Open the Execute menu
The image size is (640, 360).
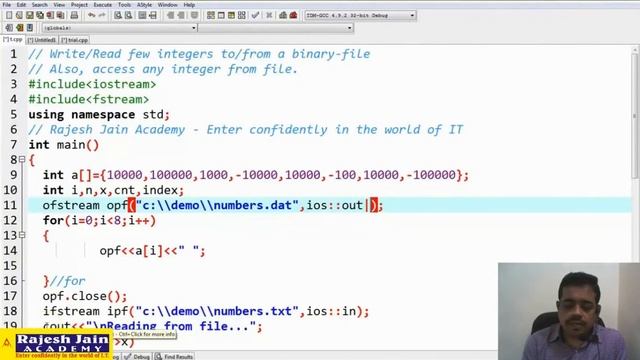(x=102, y=5)
